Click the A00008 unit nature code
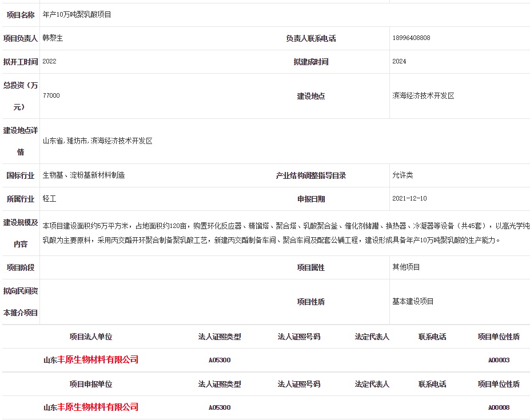This screenshot has width=530, height=420. pos(499,407)
